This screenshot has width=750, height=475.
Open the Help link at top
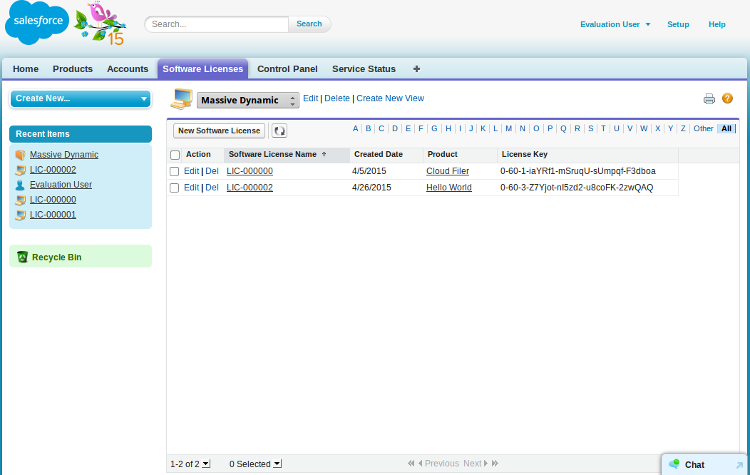(x=717, y=24)
